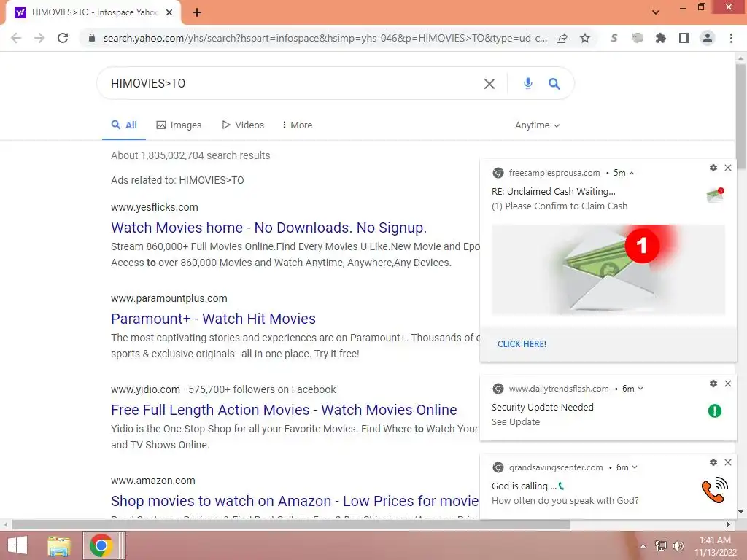Image resolution: width=747 pixels, height=560 pixels.
Task: Click RE: Unclaimed Cash Waiting title
Action: point(554,192)
